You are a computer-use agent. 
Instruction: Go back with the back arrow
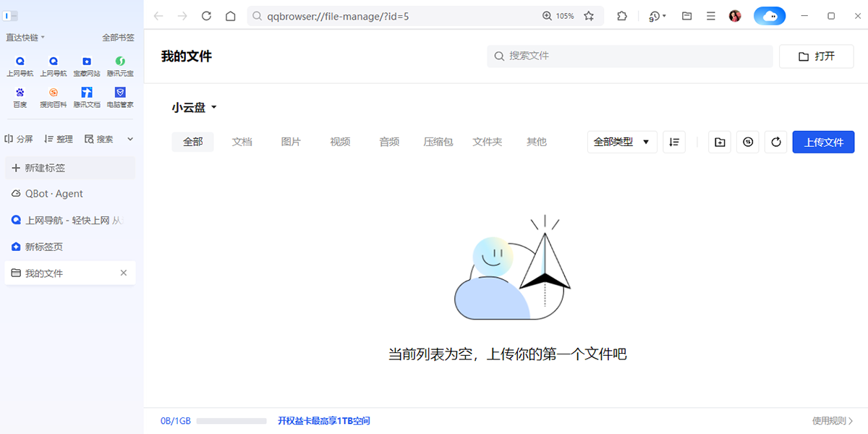click(x=158, y=16)
